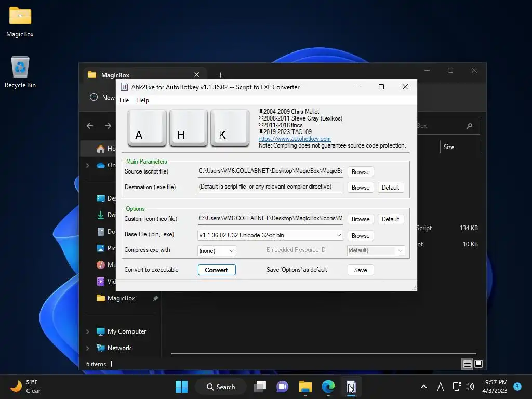Viewport: 532px width, 399px height.
Task: Close the MagicBox Explorer tab
Action: [196, 75]
